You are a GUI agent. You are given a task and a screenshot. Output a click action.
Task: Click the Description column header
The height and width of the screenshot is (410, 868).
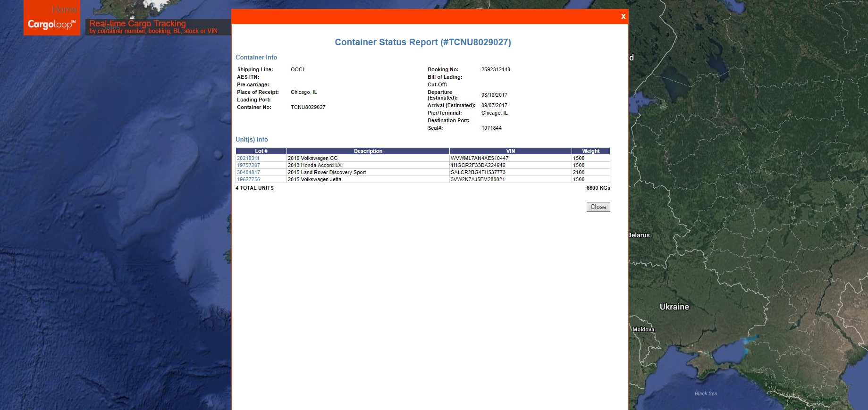(368, 151)
